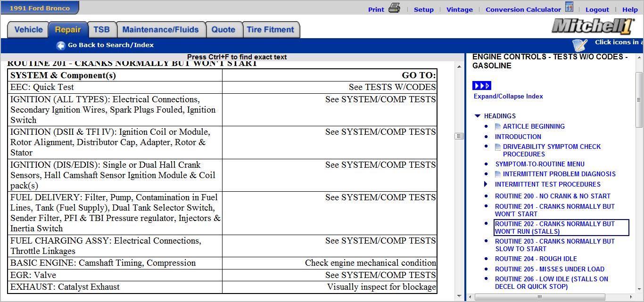Select the Tire Fitment tab

pyautogui.click(x=271, y=30)
